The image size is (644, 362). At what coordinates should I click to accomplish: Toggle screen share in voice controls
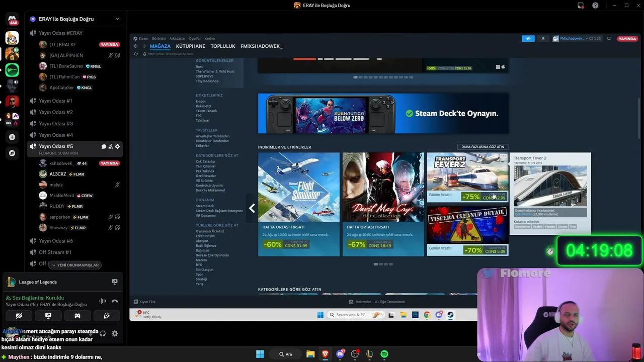(48, 316)
